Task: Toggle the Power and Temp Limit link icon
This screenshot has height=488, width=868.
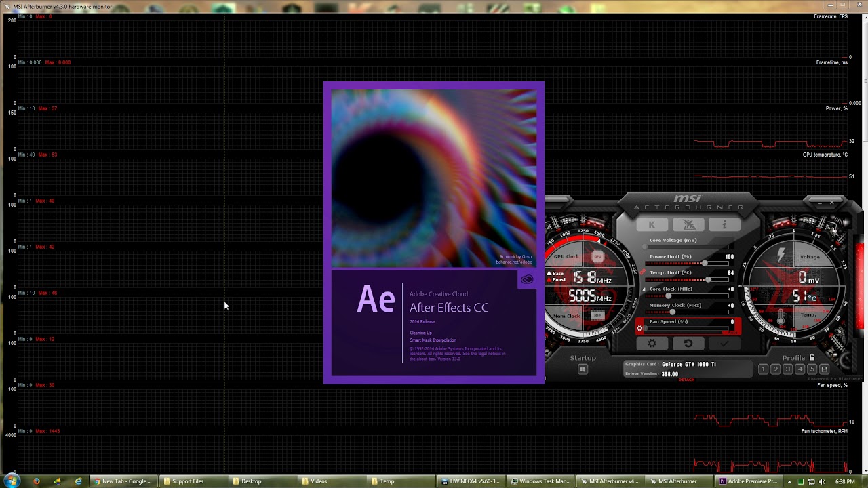Action: (643, 272)
